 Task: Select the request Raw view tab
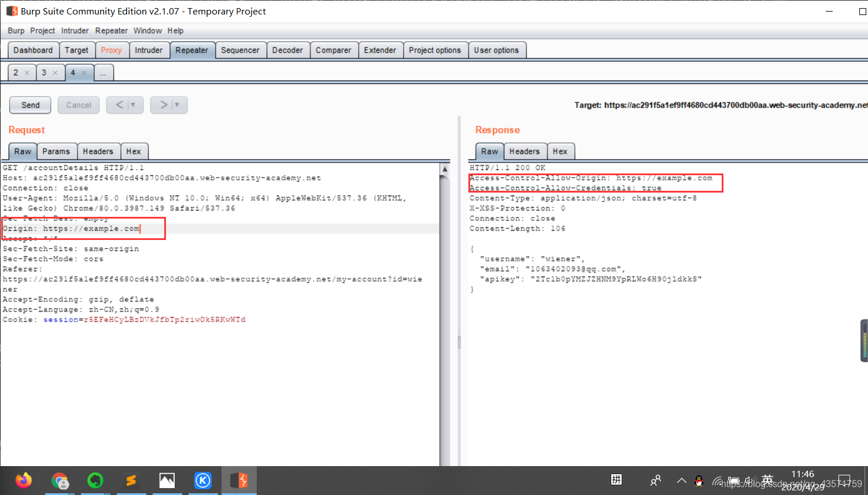[x=23, y=152]
